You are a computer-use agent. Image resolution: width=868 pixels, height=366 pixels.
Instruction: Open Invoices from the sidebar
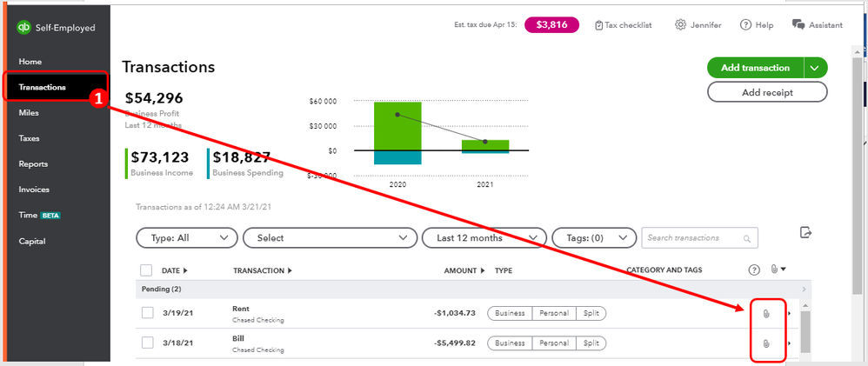coord(34,190)
